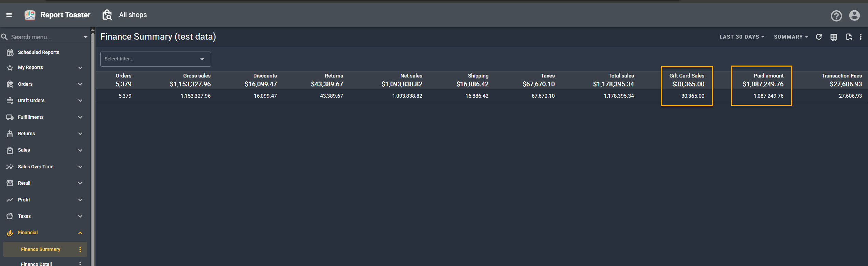This screenshot has width=868, height=266.
Task: Click the export report file icon
Action: 849,37
